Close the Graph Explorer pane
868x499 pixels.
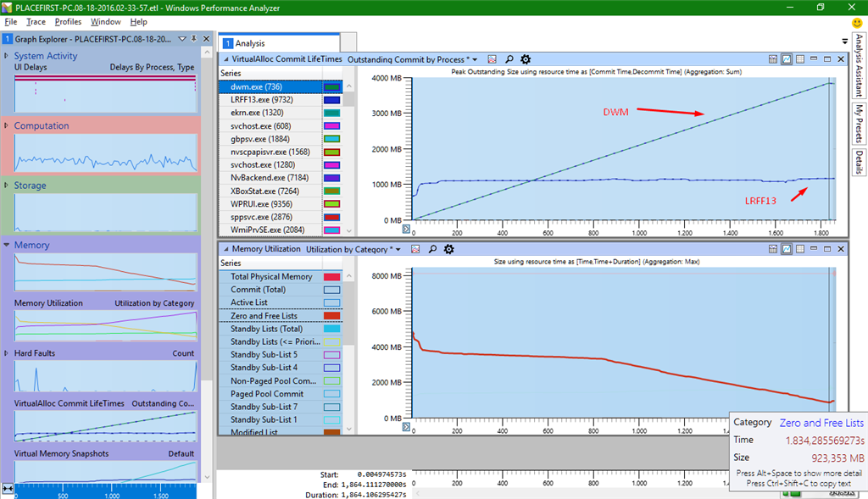[207, 39]
